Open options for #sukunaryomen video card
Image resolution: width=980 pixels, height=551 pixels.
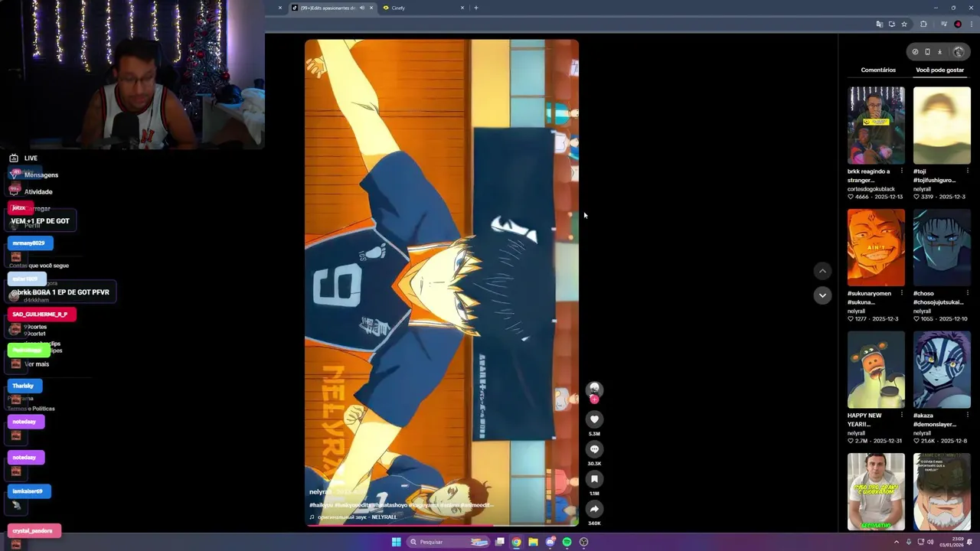tap(902, 293)
